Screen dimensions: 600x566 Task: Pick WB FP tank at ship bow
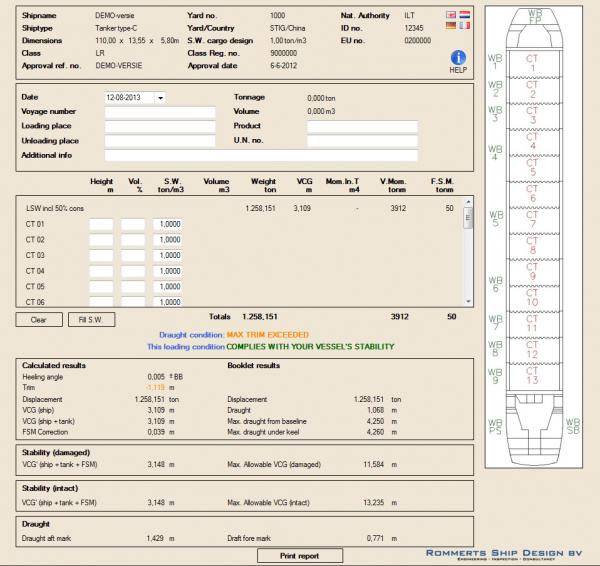coord(533,19)
